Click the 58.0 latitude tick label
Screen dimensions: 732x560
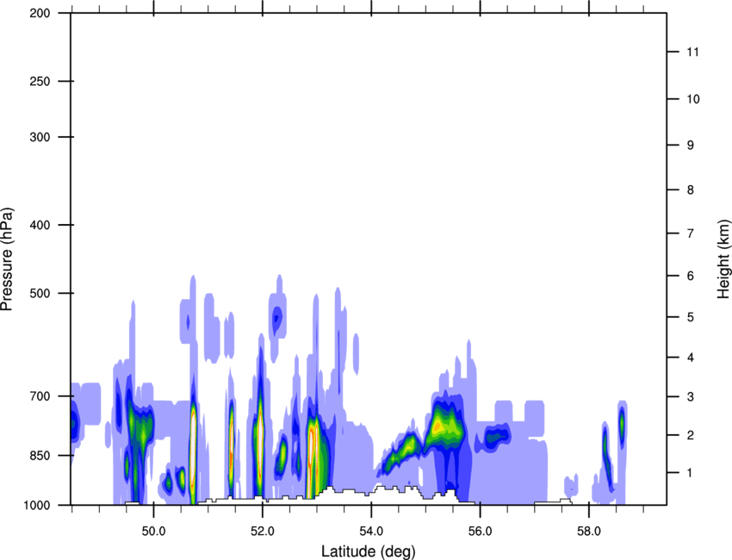pos(589,532)
